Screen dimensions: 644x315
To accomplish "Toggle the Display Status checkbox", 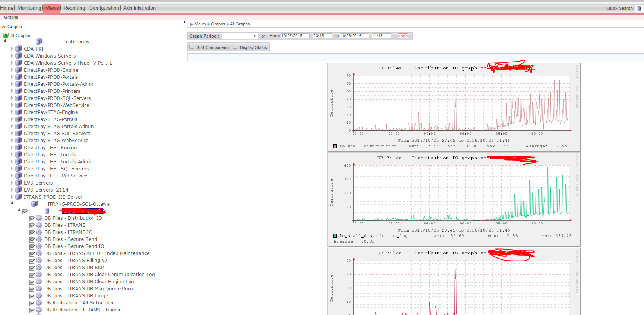I will pyautogui.click(x=235, y=47).
